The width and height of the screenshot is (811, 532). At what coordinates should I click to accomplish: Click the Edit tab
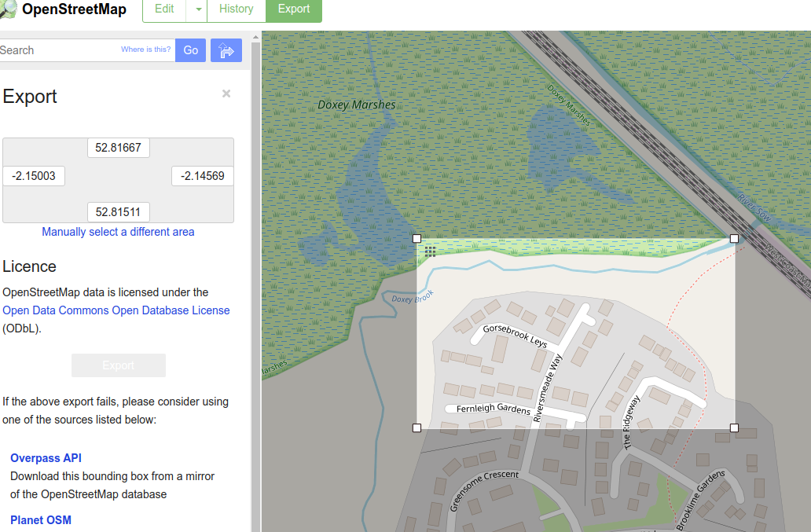(x=164, y=9)
